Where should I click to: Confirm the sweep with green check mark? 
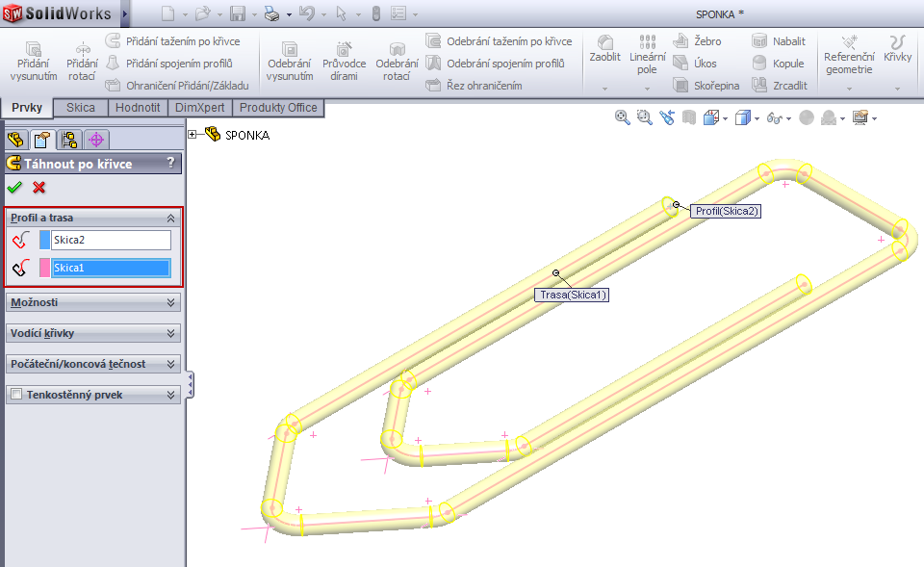[x=13, y=188]
